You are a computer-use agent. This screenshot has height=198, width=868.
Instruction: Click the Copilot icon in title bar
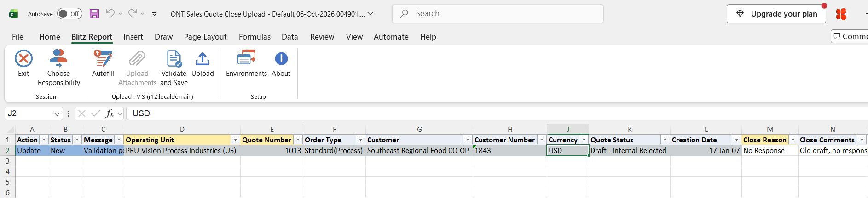pyautogui.click(x=841, y=14)
